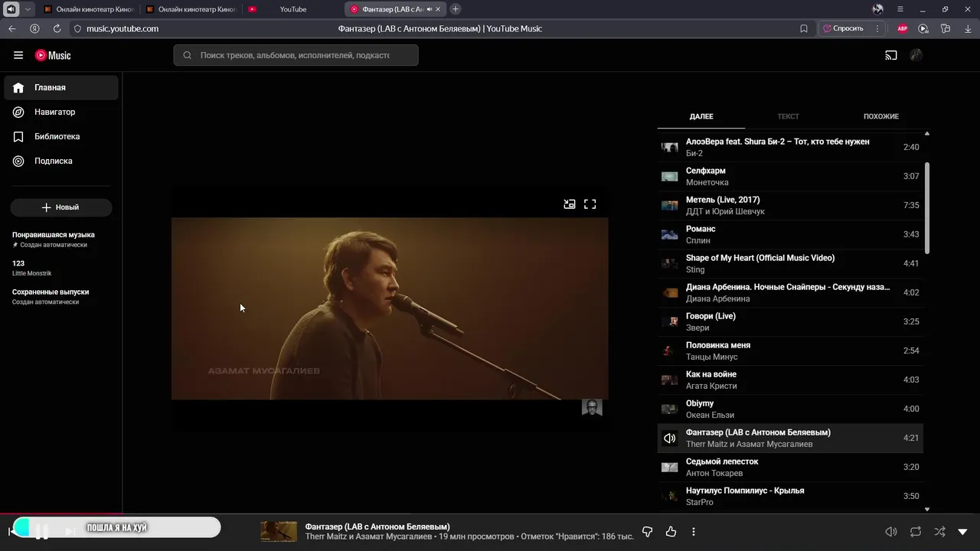Open Подписка in the sidebar
The image size is (980, 551).
[x=61, y=161]
